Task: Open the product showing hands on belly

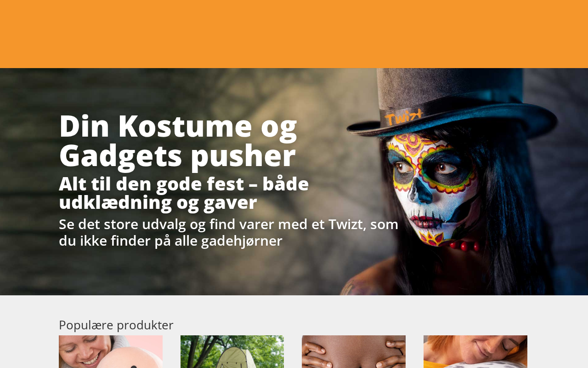Action: [354, 351]
